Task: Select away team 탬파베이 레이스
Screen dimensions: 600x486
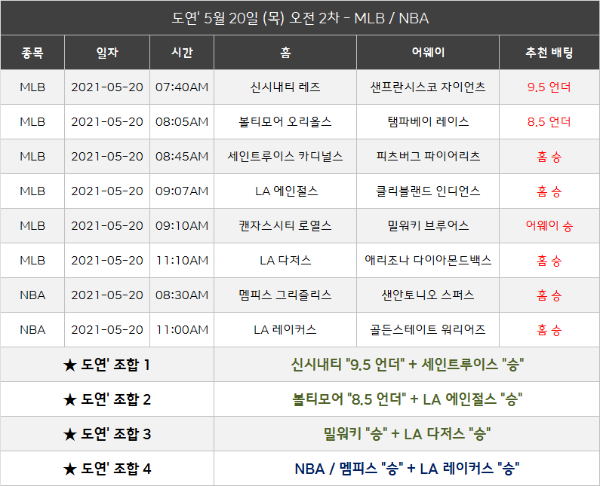Action: (428, 122)
